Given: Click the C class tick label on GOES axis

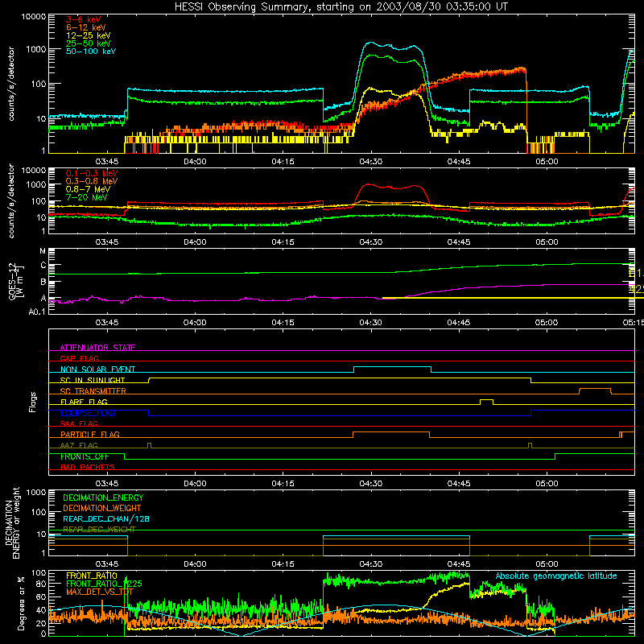Looking at the screenshot, I should click(43, 266).
